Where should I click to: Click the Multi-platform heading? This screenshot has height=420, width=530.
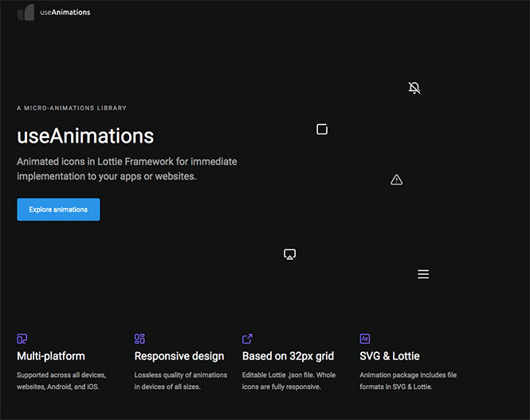51,356
